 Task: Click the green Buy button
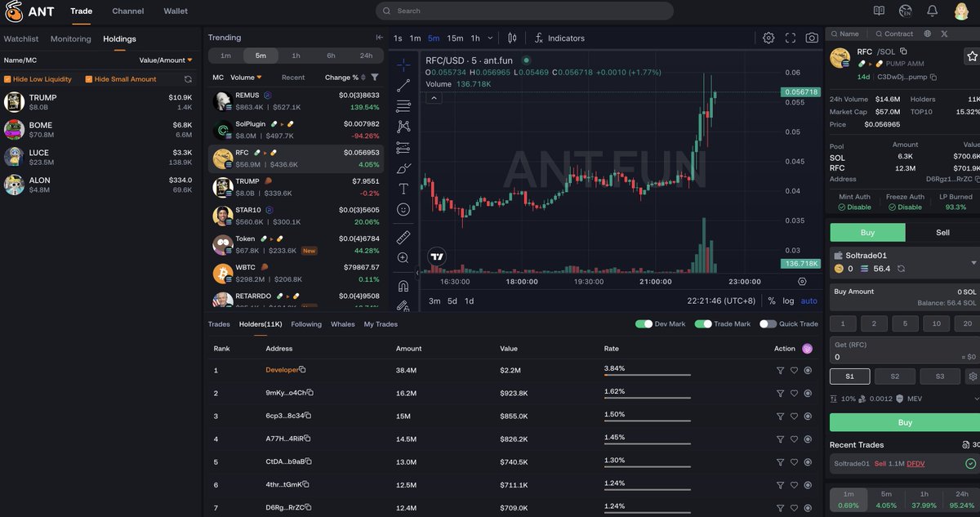coord(905,422)
